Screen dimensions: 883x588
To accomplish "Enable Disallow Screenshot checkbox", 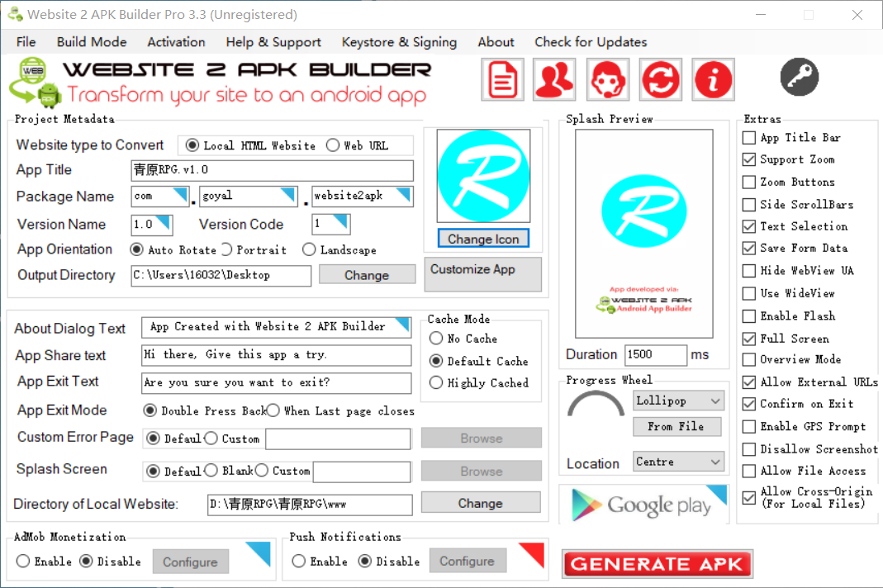I will click(749, 449).
